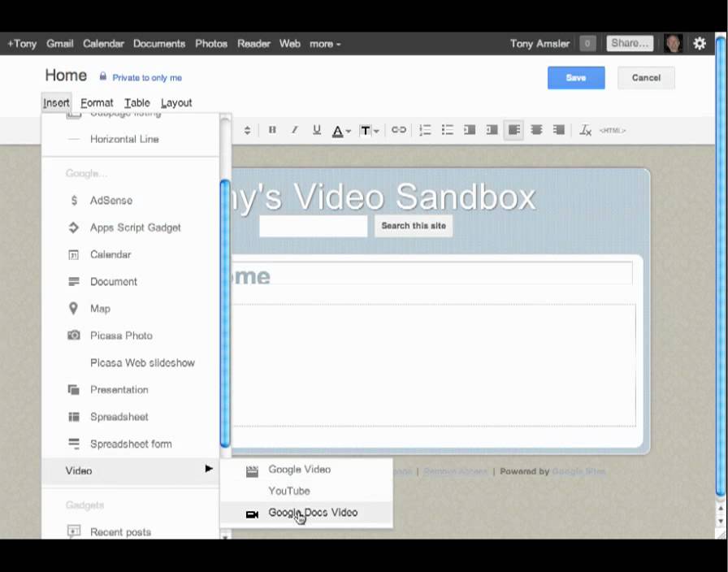The width and height of the screenshot is (728, 572).
Task: Open the HTML editor
Action: (x=613, y=131)
